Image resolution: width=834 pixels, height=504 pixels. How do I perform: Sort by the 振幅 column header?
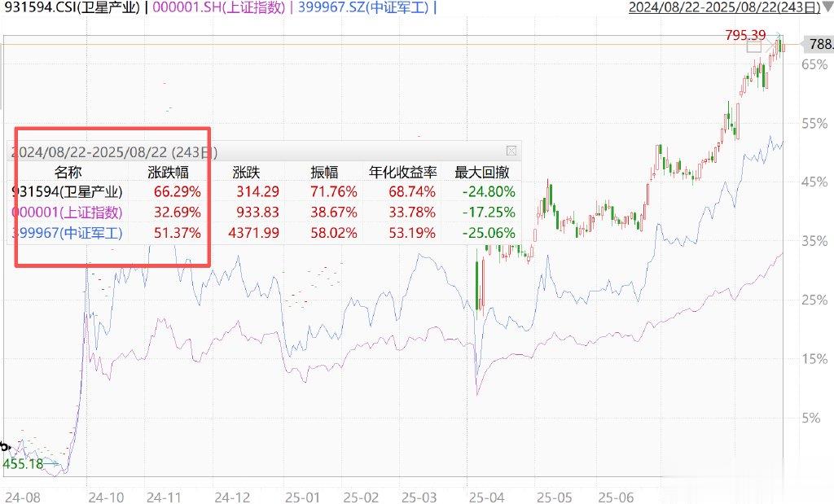(324, 173)
